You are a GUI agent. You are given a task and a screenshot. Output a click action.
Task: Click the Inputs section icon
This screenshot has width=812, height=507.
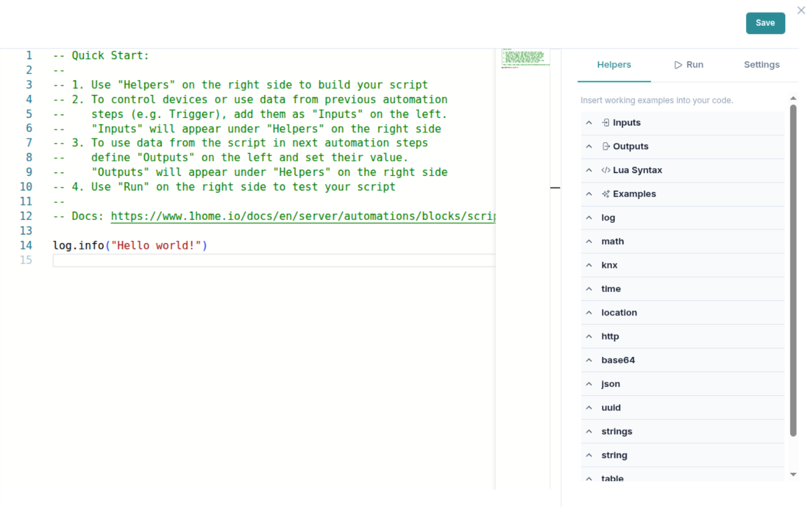[x=605, y=123]
